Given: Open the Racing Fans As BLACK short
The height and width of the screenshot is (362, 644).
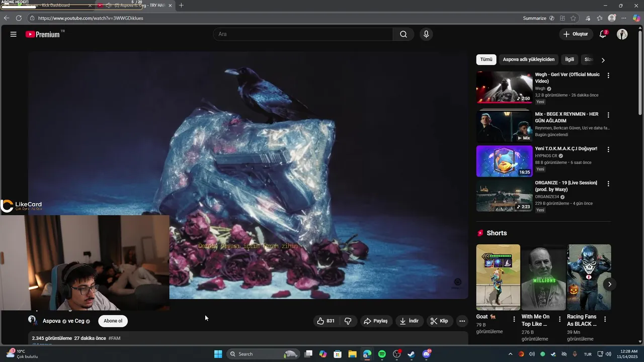Looking at the screenshot, I should click(589, 277).
